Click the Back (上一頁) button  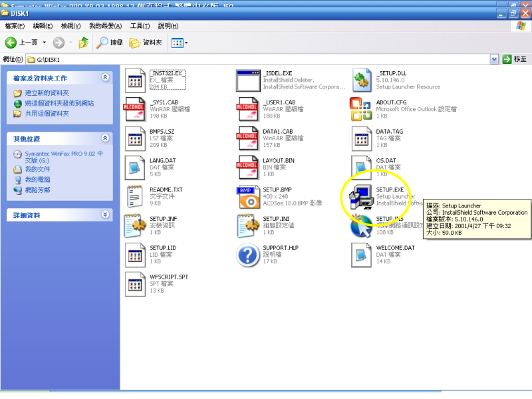tap(21, 43)
